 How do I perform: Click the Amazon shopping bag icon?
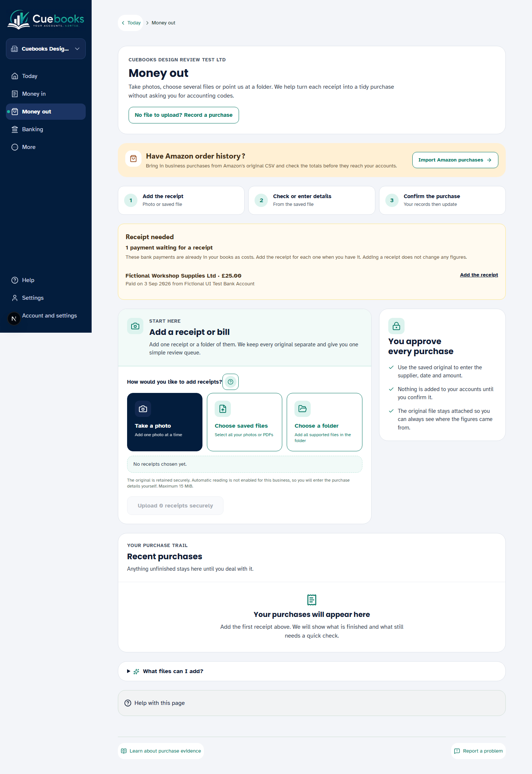133,159
